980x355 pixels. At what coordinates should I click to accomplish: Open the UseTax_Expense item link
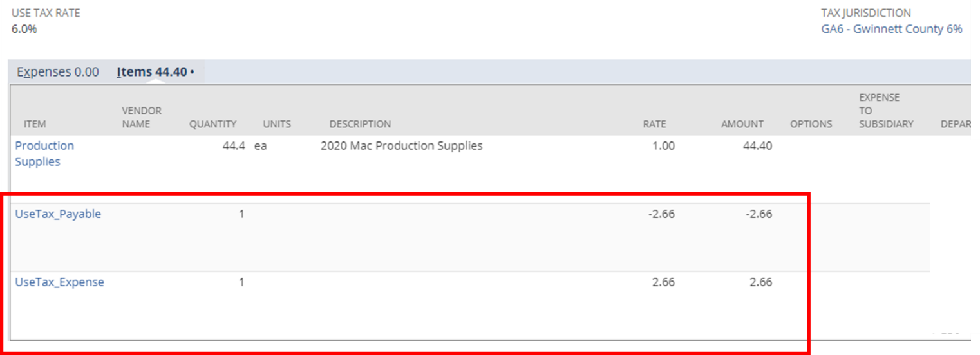click(x=59, y=282)
